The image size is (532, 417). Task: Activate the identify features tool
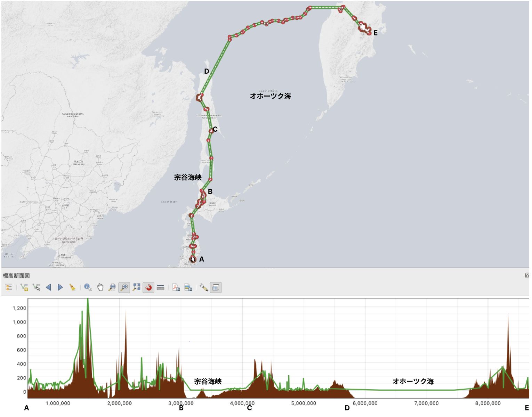88,288
